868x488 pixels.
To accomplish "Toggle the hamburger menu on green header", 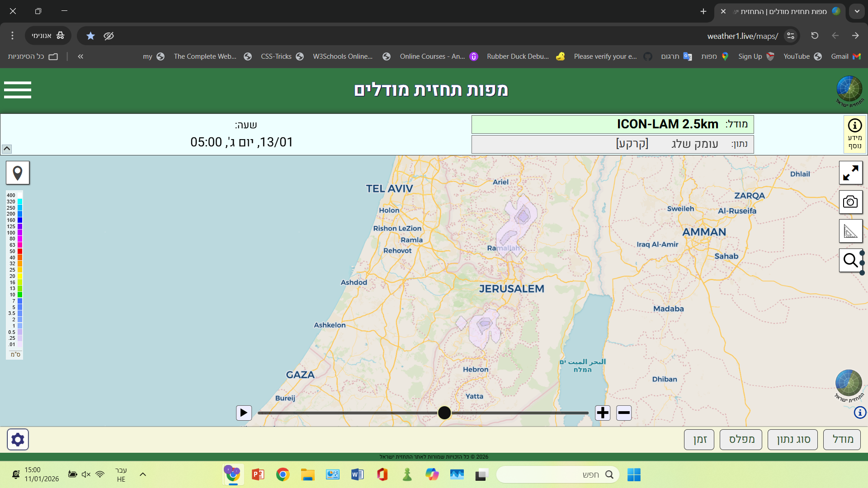I will [18, 90].
